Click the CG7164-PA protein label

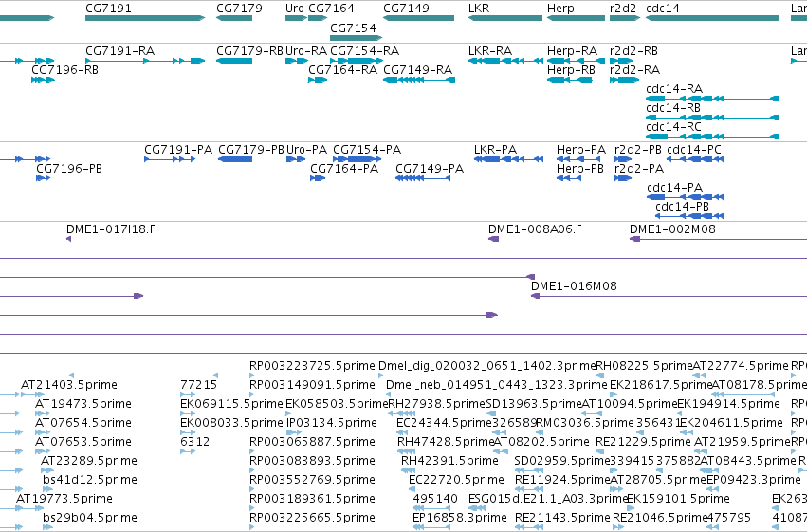click(344, 169)
